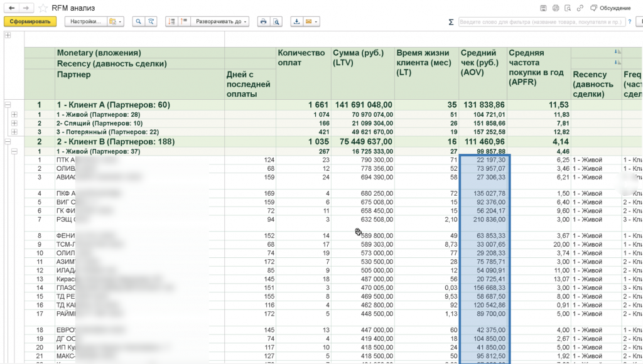This screenshot has width=643, height=364.
Task: Collapse the 1 - Живой (Партнеров: 37) group
Action: 14,152
